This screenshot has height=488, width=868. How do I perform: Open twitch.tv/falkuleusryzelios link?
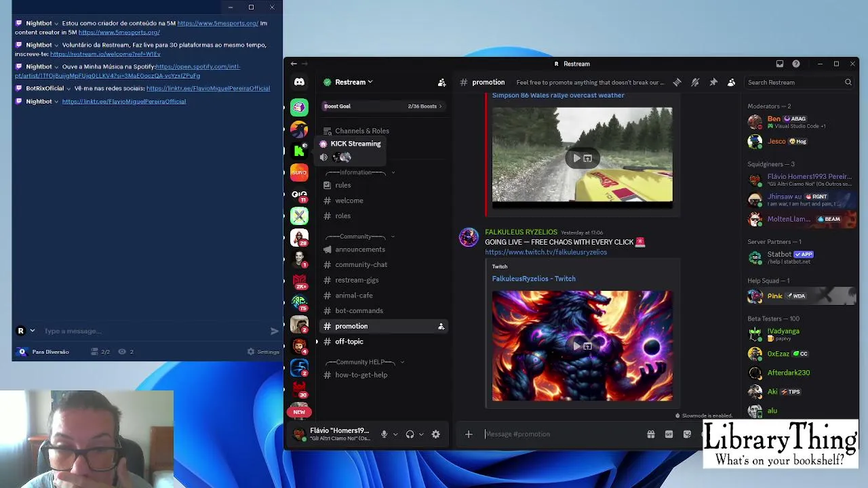coord(546,252)
